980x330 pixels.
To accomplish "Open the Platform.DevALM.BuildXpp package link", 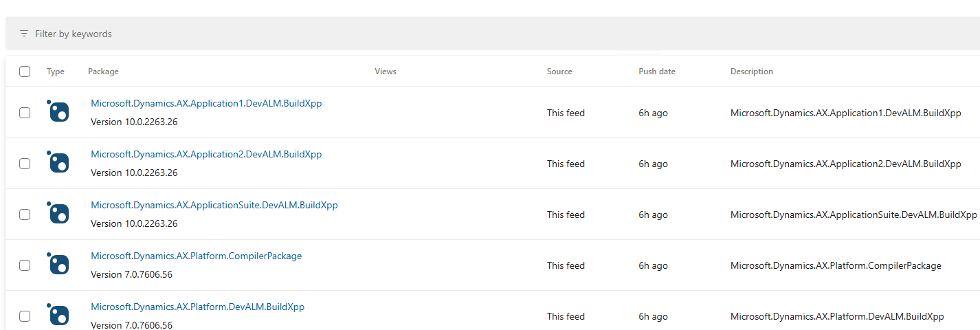I will pyautogui.click(x=197, y=307).
